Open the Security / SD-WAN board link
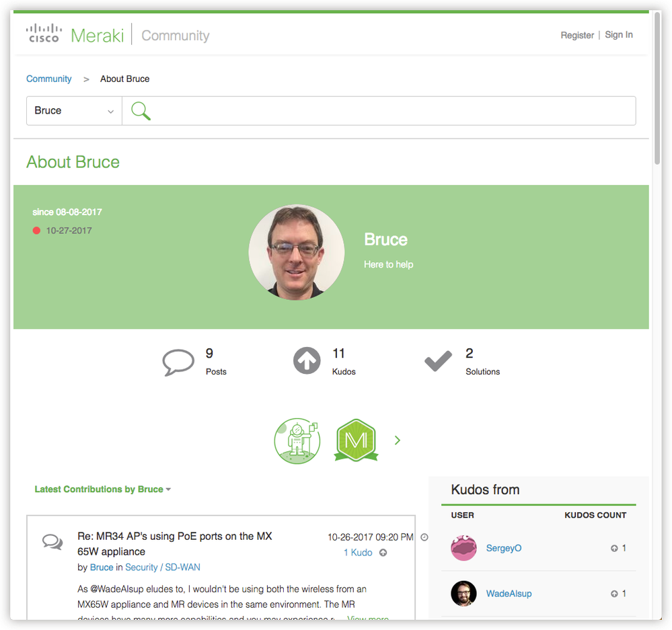 [162, 567]
